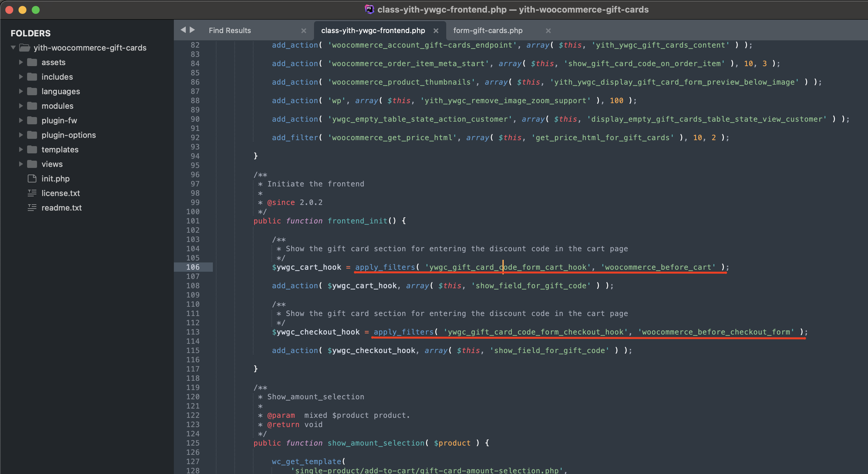The width and height of the screenshot is (868, 474).
Task: Click the modules folder icon
Action: tap(32, 106)
